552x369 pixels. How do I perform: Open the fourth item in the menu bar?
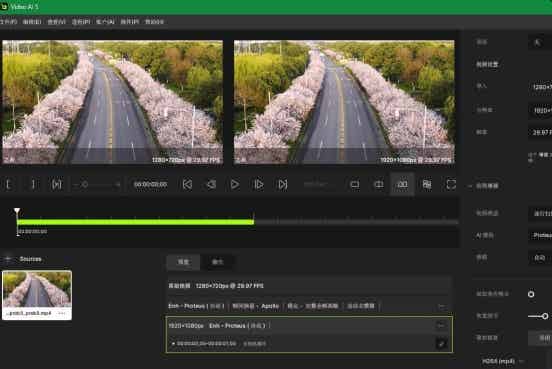coord(81,22)
